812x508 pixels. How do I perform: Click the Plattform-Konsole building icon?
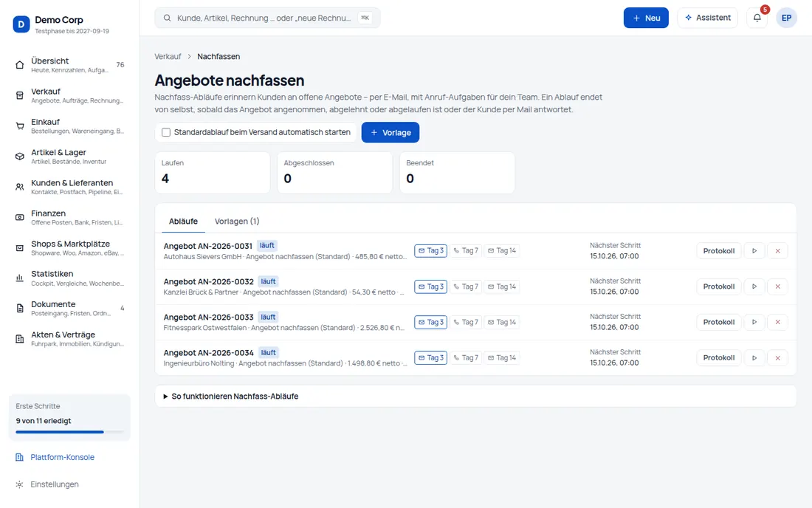tap(20, 457)
